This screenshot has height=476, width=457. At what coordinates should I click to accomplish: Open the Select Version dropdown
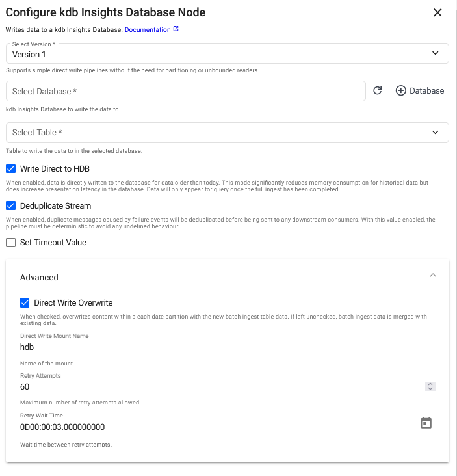click(x=227, y=54)
